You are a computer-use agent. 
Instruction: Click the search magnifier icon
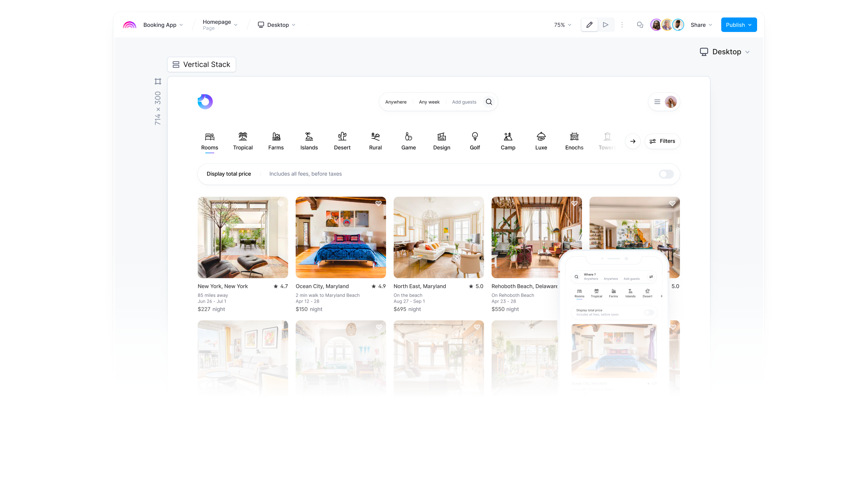pos(489,102)
